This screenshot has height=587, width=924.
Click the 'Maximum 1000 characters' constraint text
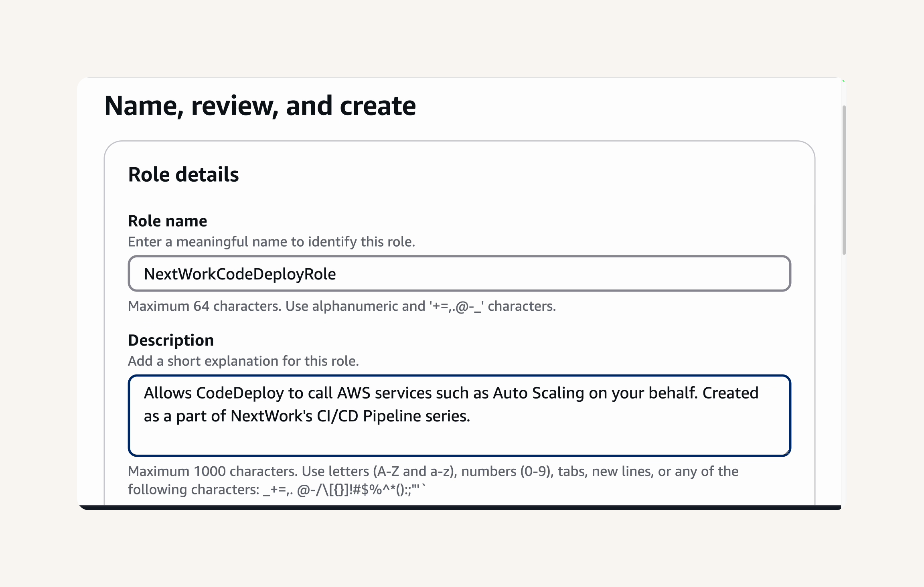[433, 480]
